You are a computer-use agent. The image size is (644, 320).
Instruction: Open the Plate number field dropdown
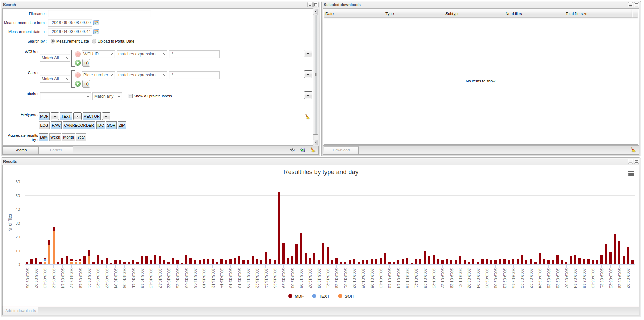pos(98,75)
